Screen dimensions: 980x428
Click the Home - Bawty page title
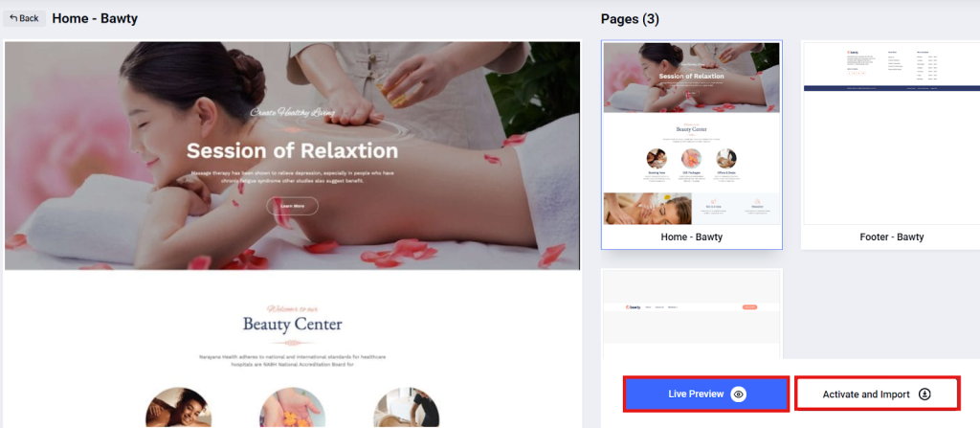click(x=95, y=19)
